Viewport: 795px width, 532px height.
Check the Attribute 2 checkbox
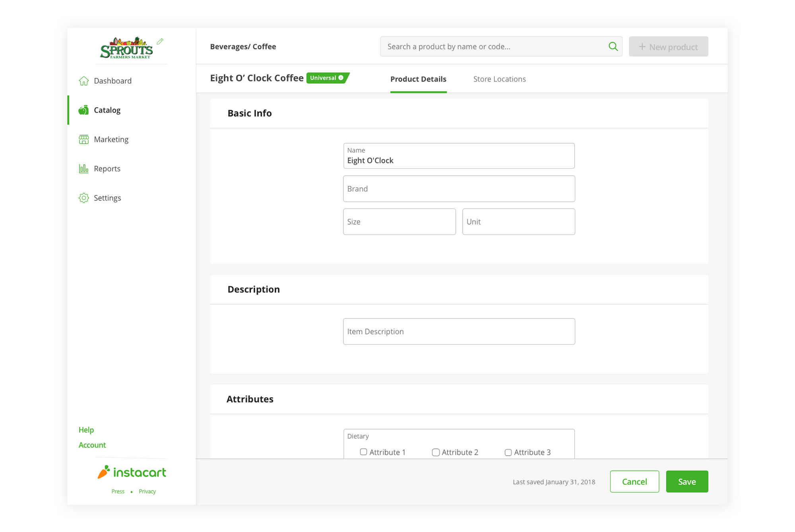coord(436,452)
